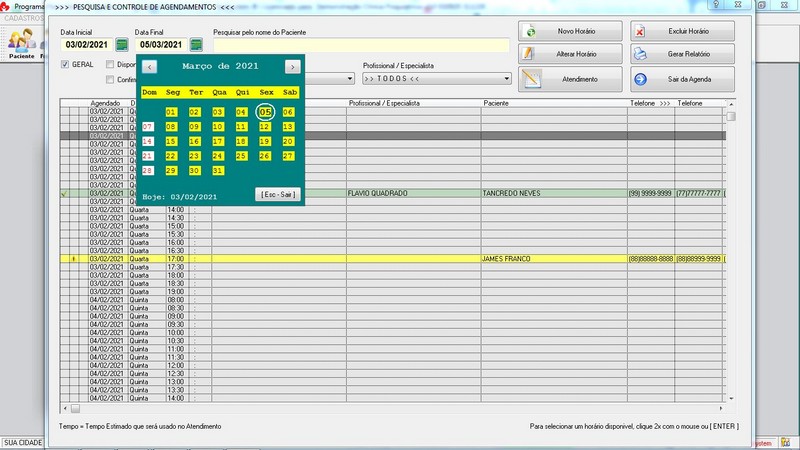Open the Data Final calendar picker icon
The width and height of the screenshot is (800, 450).
click(196, 45)
